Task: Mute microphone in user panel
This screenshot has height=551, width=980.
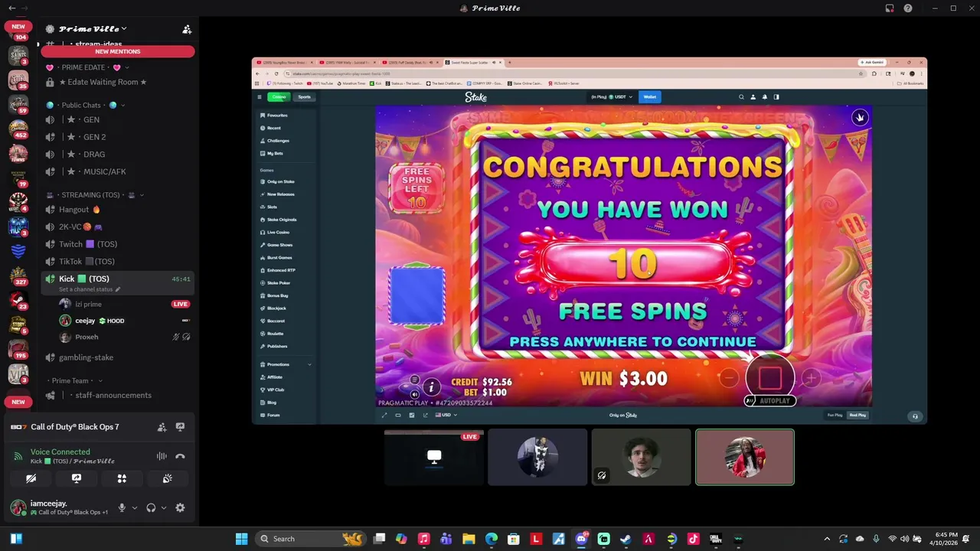Action: coord(121,507)
